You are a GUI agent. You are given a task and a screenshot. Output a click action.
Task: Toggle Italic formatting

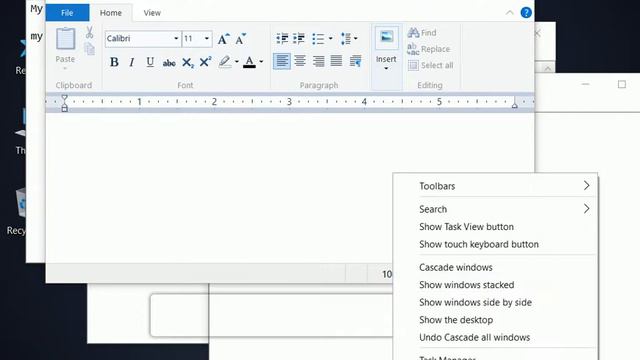(131, 62)
